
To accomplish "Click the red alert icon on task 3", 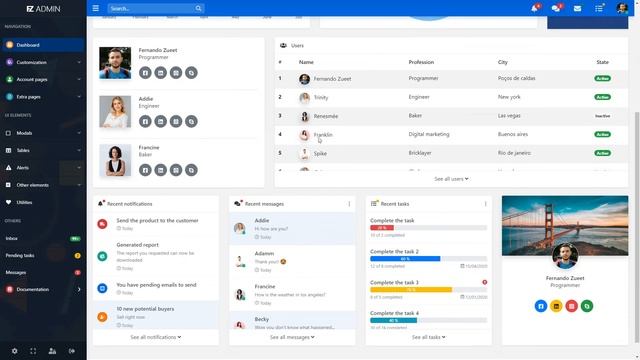I will coord(484,282).
